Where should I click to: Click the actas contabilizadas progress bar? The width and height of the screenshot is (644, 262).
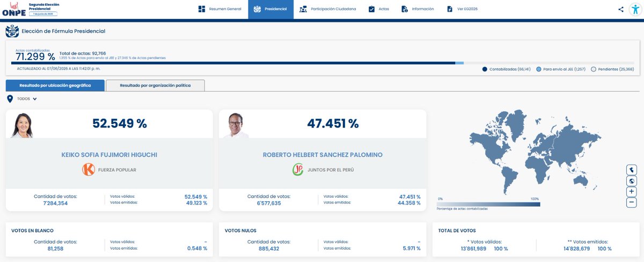(x=323, y=63)
